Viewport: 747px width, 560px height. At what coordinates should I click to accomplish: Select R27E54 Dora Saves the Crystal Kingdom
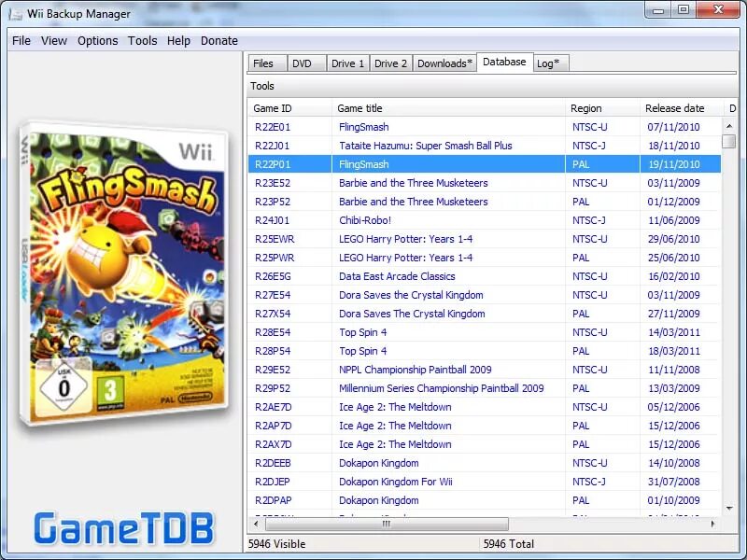(484, 295)
